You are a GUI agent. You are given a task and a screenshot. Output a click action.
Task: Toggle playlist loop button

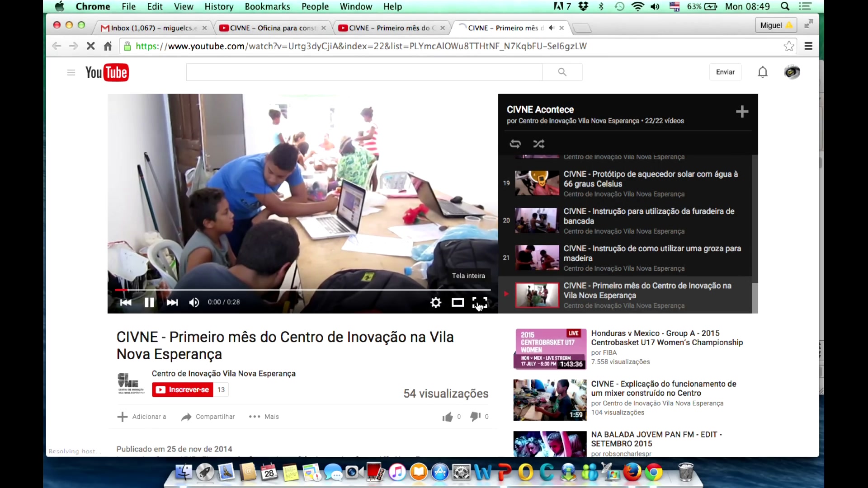[x=515, y=144]
